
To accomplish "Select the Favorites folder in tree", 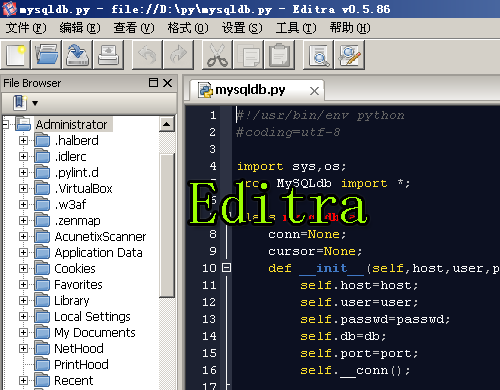I will click(x=78, y=284).
